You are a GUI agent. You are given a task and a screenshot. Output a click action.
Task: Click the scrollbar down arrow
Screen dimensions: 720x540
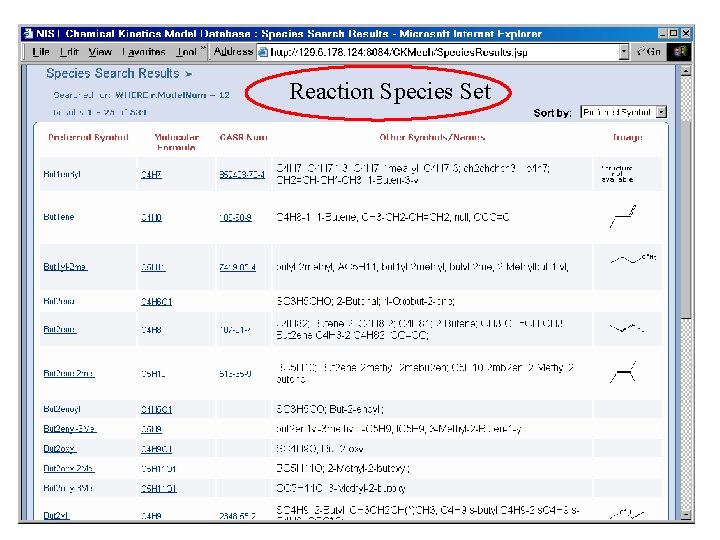686,515
